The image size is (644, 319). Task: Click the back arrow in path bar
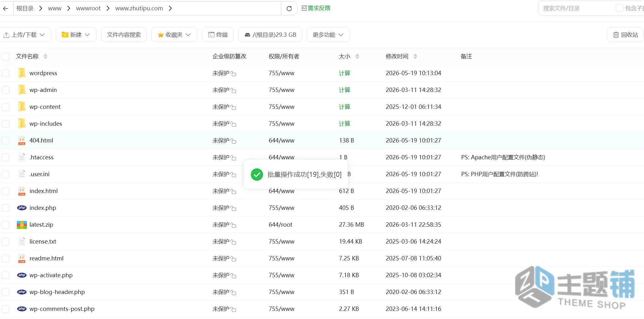(x=5, y=8)
